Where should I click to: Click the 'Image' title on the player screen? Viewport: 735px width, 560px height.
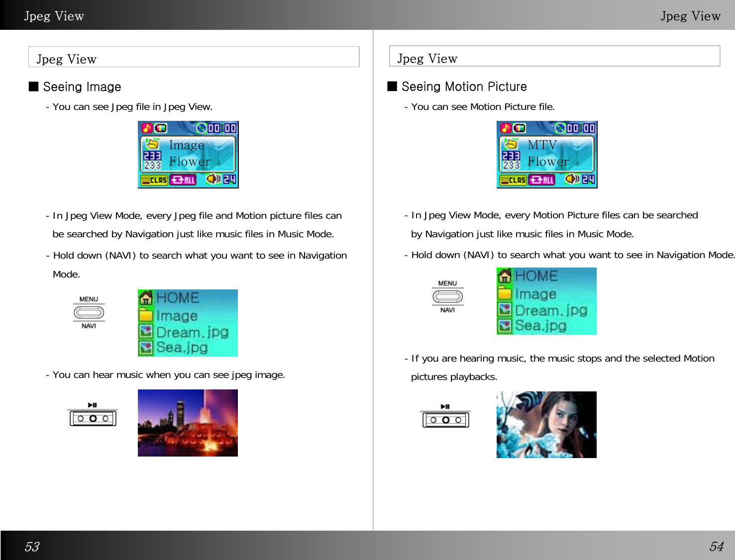tap(187, 145)
